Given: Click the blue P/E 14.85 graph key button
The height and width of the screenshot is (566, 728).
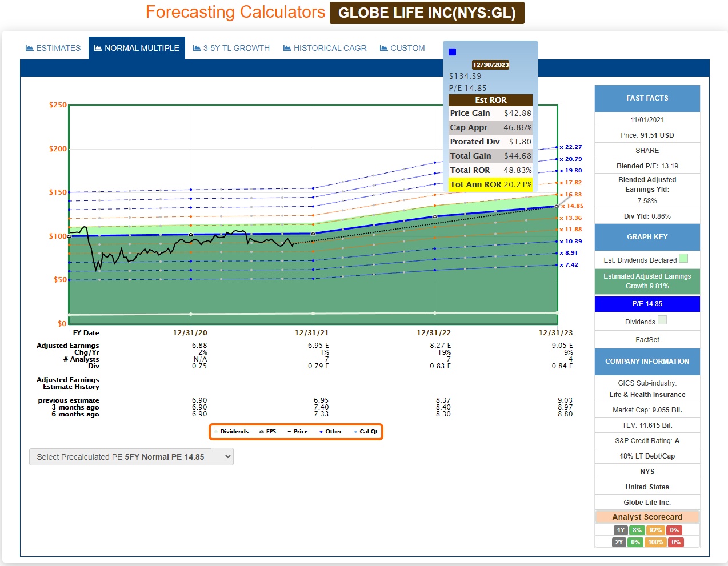Looking at the screenshot, I should (647, 304).
